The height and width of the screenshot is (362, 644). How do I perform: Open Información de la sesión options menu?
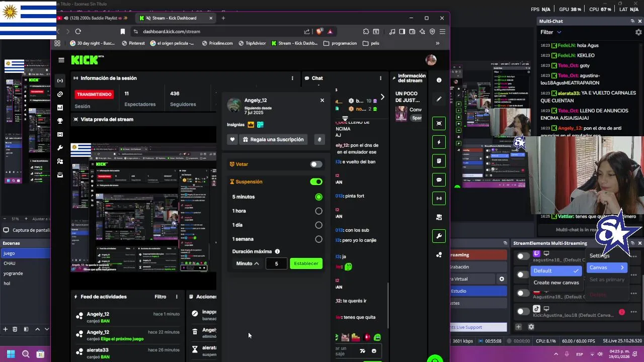coord(292,78)
